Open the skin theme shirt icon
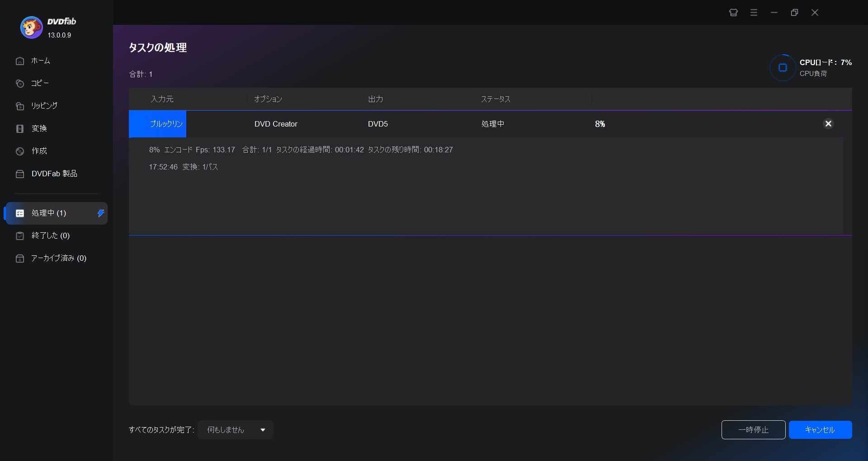 (x=733, y=13)
